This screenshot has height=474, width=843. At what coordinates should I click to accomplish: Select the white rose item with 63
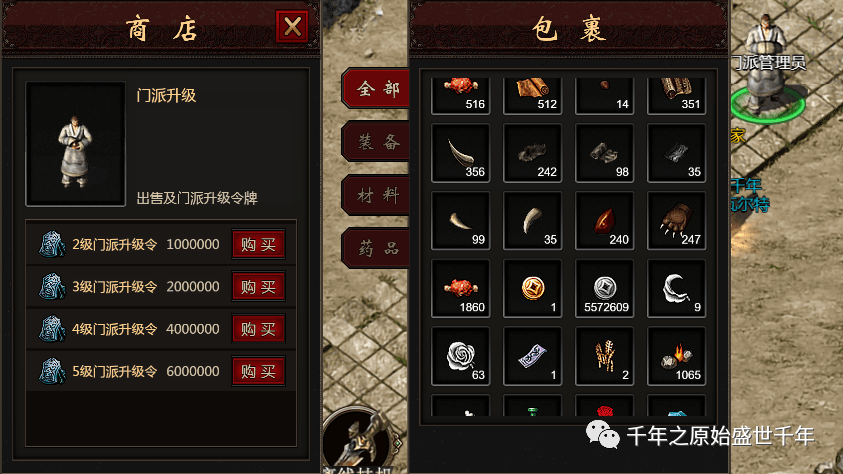[x=461, y=356]
